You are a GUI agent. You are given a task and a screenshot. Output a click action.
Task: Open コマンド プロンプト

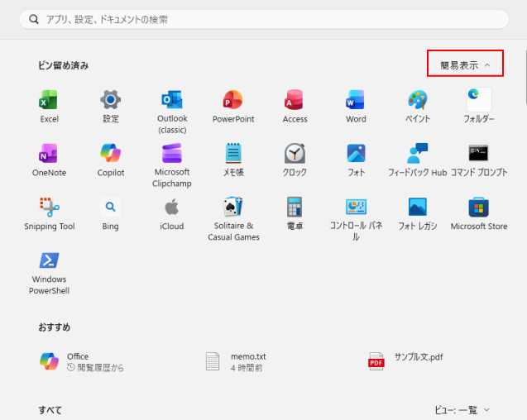tap(478, 160)
